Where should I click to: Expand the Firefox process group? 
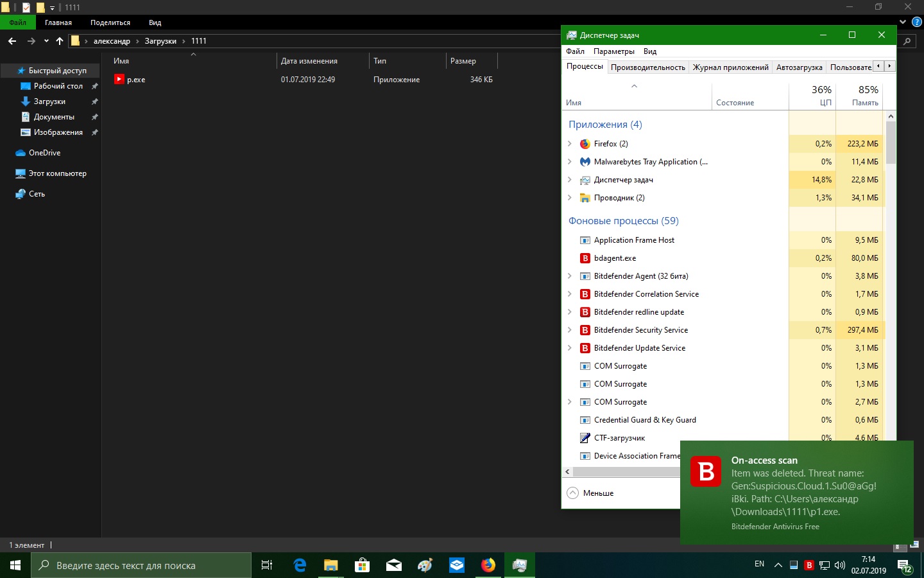pyautogui.click(x=570, y=144)
